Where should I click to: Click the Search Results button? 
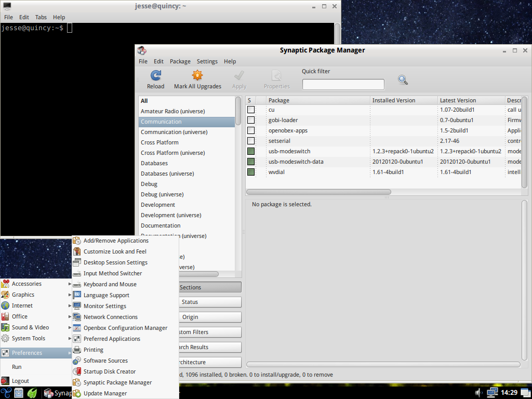point(210,347)
